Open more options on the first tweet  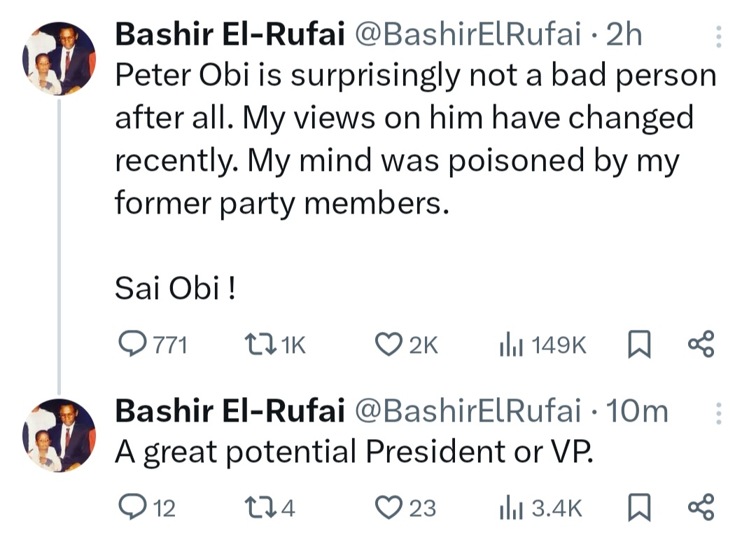pyautogui.click(x=718, y=36)
